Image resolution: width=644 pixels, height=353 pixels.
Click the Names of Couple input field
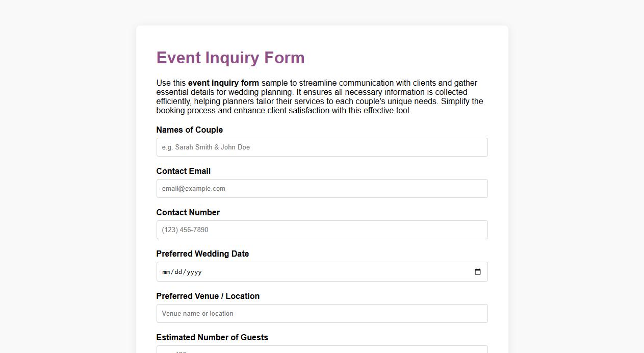[x=322, y=147]
